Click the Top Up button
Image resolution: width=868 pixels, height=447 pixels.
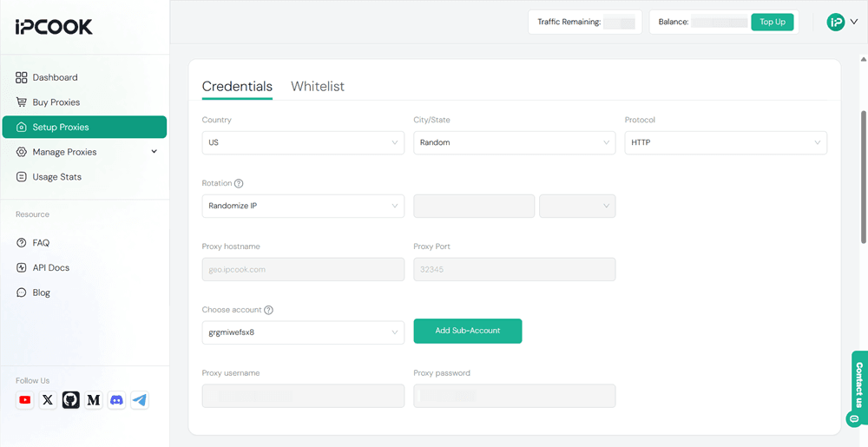772,23
